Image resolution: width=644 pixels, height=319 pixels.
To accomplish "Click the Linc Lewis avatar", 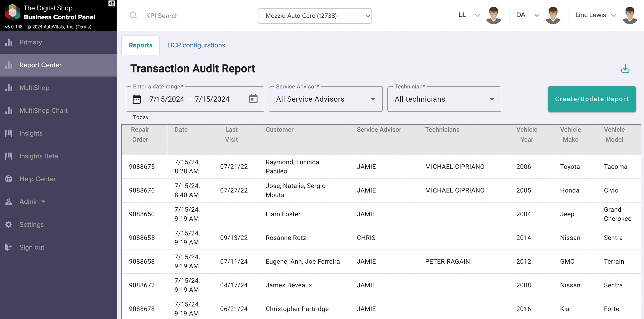I will (630, 15).
